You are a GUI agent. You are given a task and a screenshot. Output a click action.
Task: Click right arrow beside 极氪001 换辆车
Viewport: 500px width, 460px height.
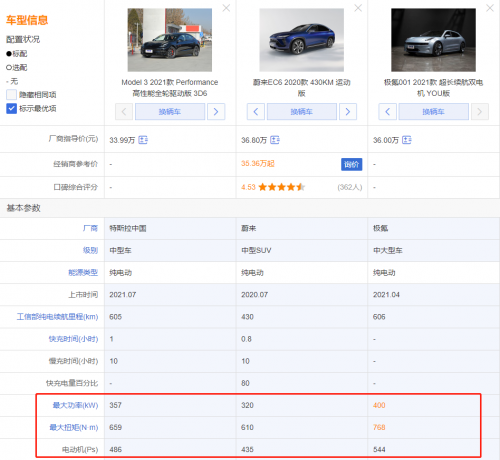(480, 112)
